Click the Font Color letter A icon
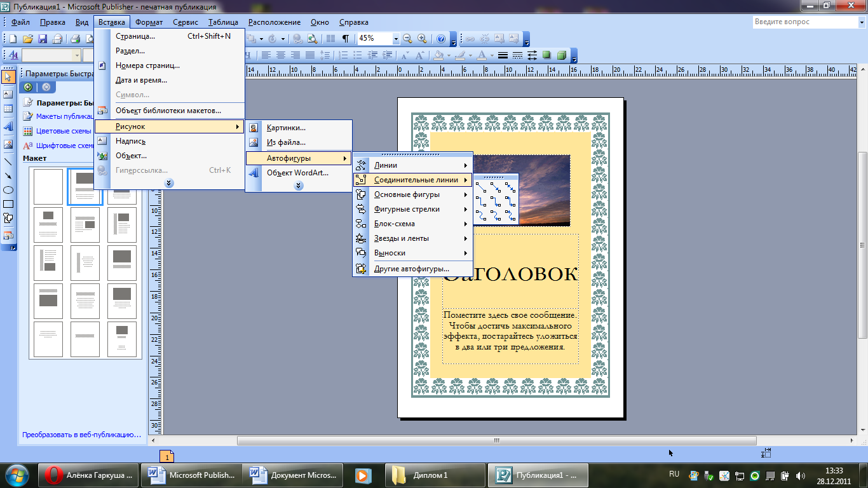Screen dimensions: 868x488 482,55
